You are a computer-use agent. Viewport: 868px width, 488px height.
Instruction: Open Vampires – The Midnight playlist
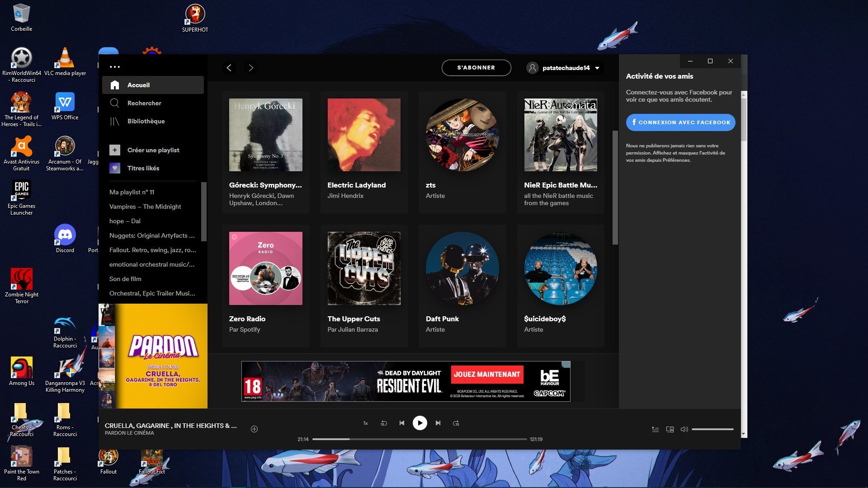point(145,206)
